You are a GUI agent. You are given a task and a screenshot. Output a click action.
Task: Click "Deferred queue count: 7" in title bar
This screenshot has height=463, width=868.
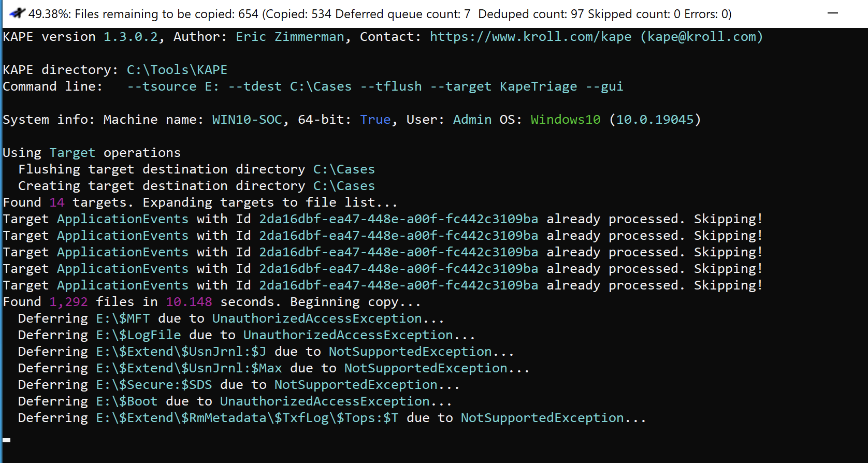[x=403, y=14]
